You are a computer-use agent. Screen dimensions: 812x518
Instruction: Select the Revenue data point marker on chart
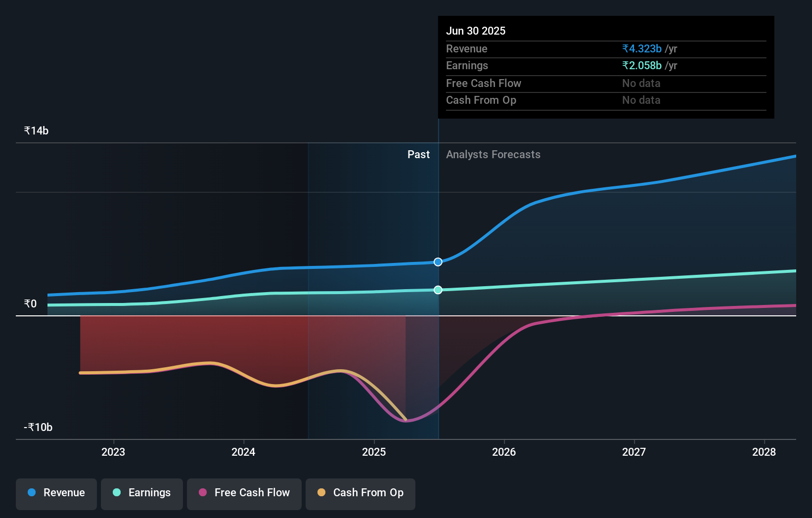438,262
